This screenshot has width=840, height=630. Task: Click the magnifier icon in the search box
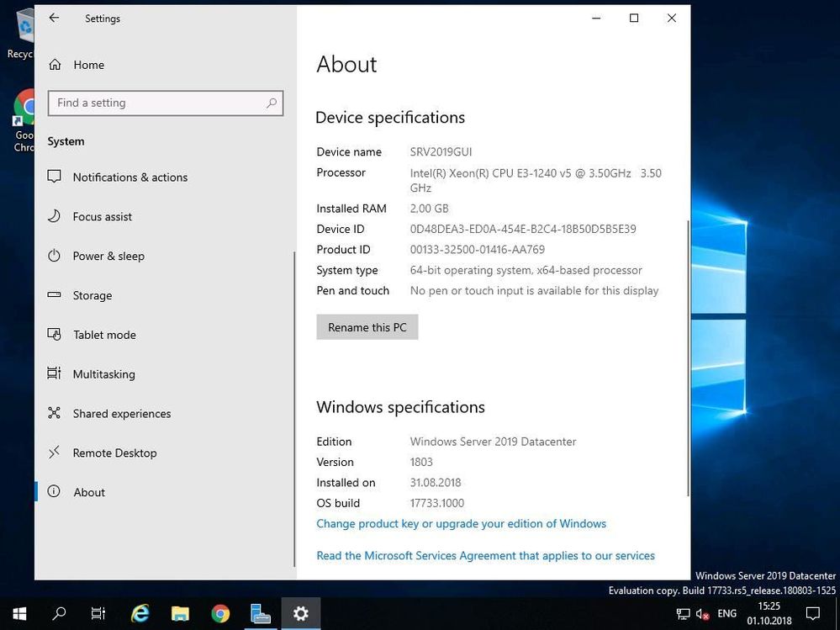point(272,103)
